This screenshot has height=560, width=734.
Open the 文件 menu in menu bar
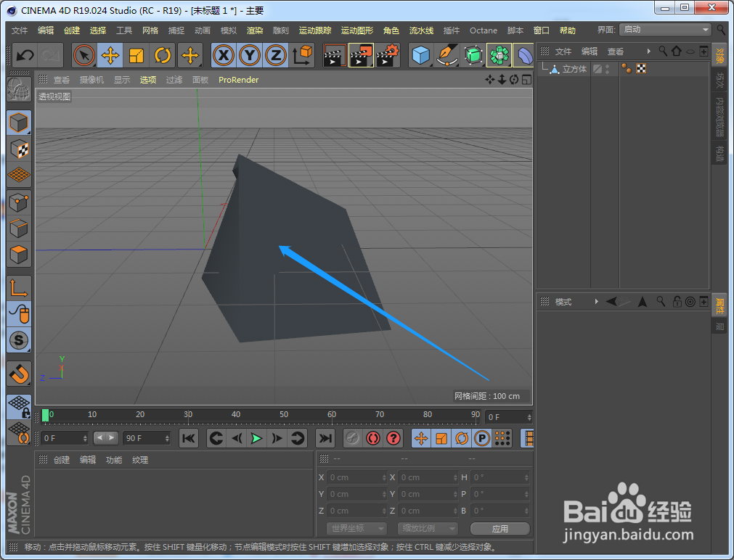pyautogui.click(x=19, y=30)
